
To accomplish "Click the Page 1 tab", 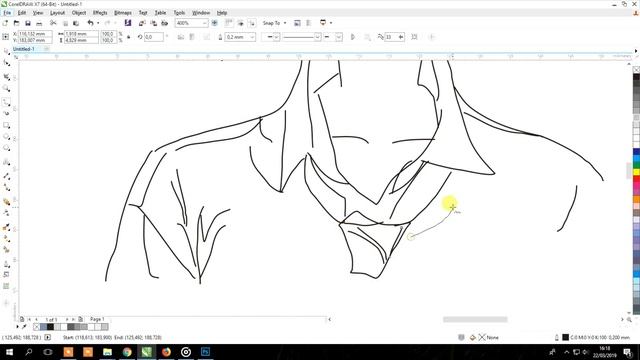I will point(97,319).
